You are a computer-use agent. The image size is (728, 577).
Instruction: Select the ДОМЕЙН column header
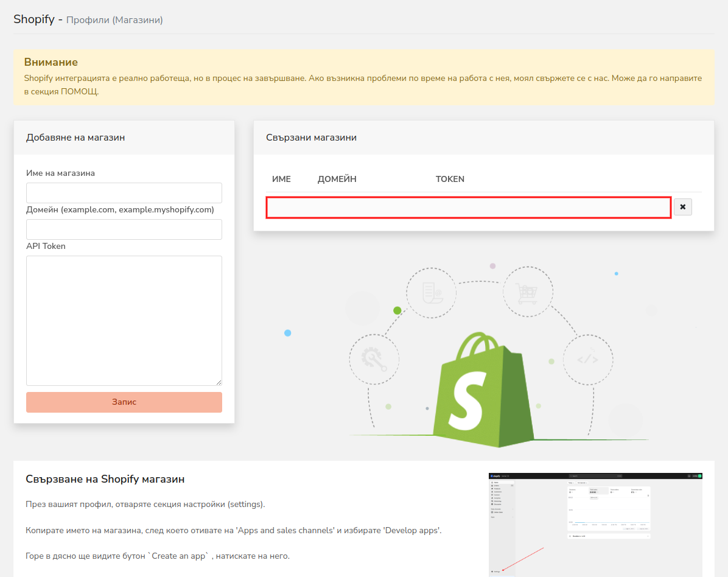[337, 179]
